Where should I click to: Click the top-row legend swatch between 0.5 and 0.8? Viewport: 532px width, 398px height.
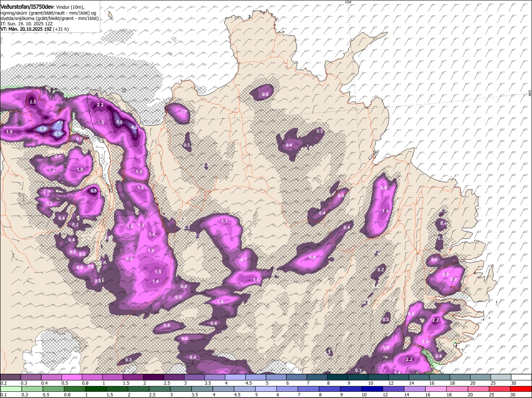[71, 377]
